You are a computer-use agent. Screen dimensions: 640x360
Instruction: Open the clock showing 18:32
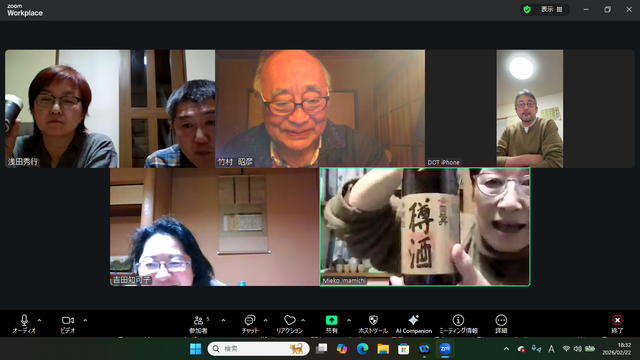(x=617, y=349)
